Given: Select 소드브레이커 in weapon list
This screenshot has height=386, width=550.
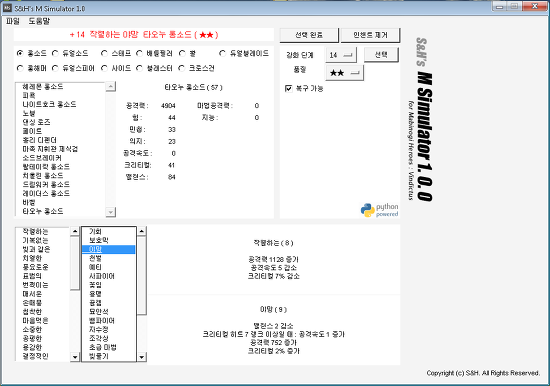Looking at the screenshot, I should click(x=42, y=158).
